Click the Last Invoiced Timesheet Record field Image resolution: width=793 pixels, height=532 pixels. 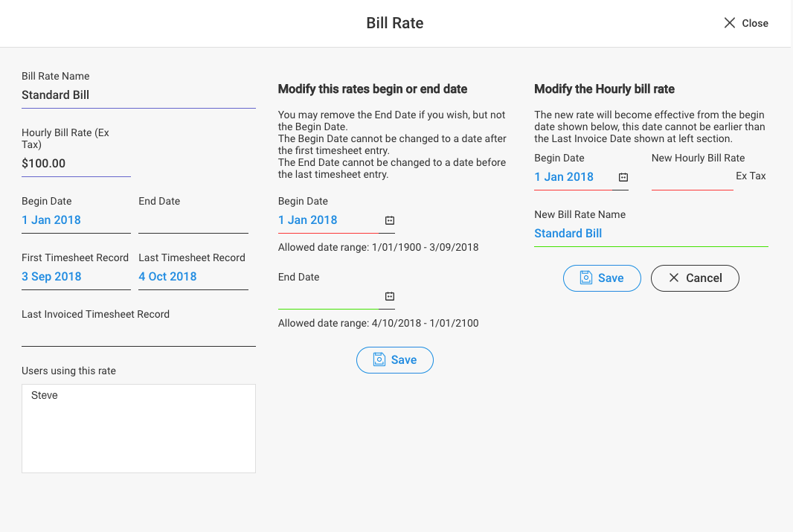tap(138, 334)
